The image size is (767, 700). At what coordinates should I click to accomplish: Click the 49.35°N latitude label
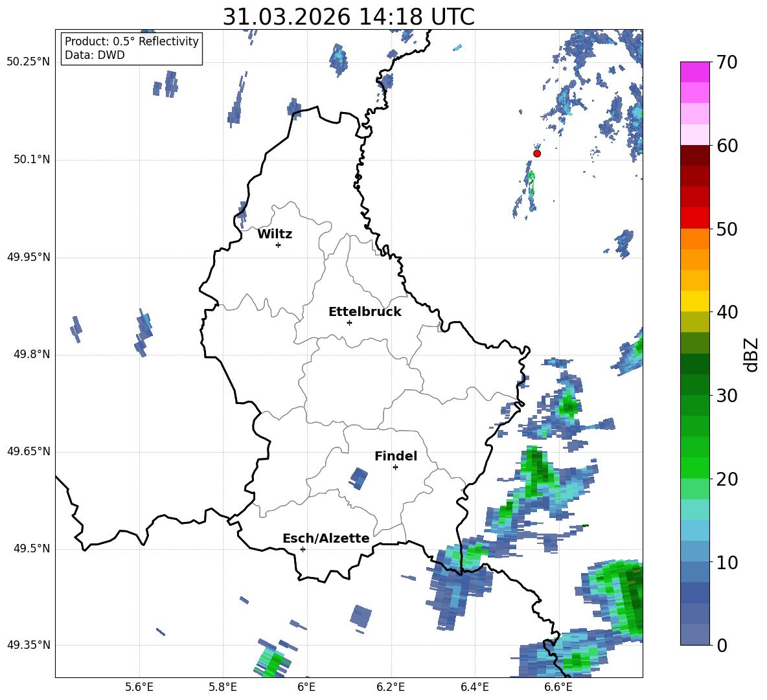29,645
